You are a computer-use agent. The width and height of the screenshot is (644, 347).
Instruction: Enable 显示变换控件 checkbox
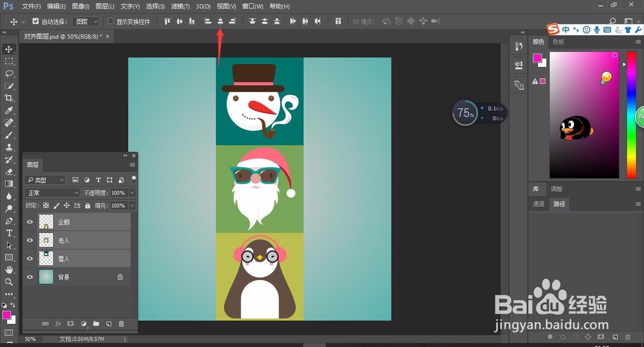pyautogui.click(x=111, y=21)
